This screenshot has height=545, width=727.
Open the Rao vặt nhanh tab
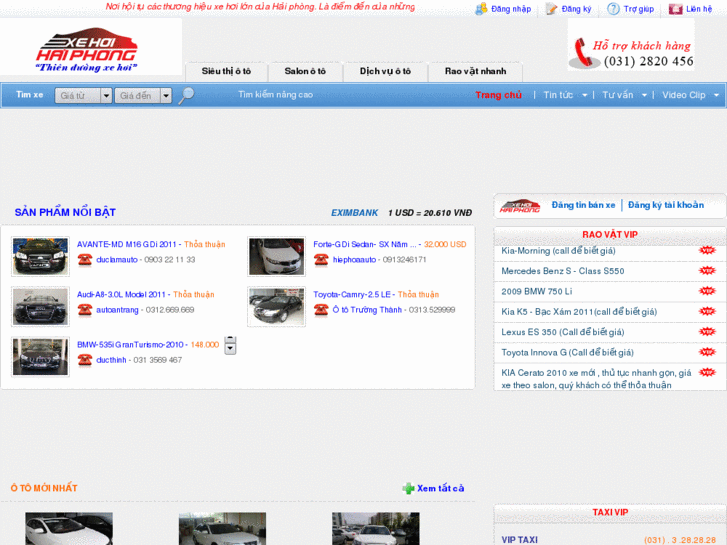[x=476, y=71]
